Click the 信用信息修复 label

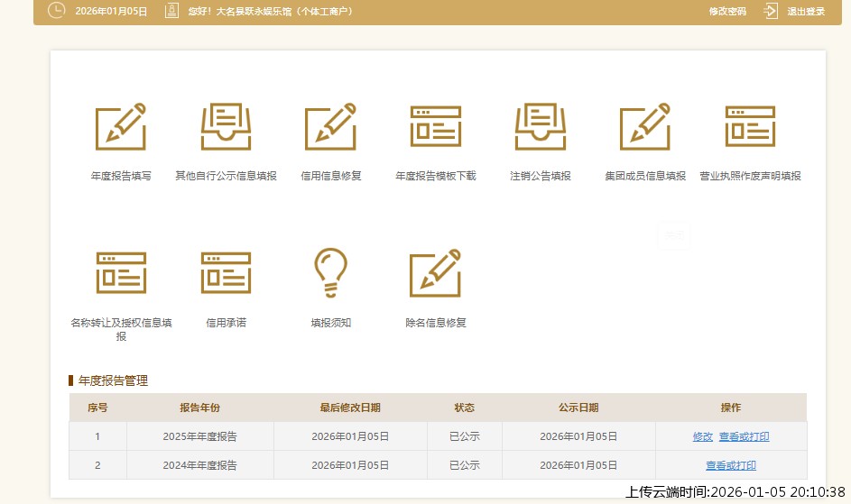[331, 176]
